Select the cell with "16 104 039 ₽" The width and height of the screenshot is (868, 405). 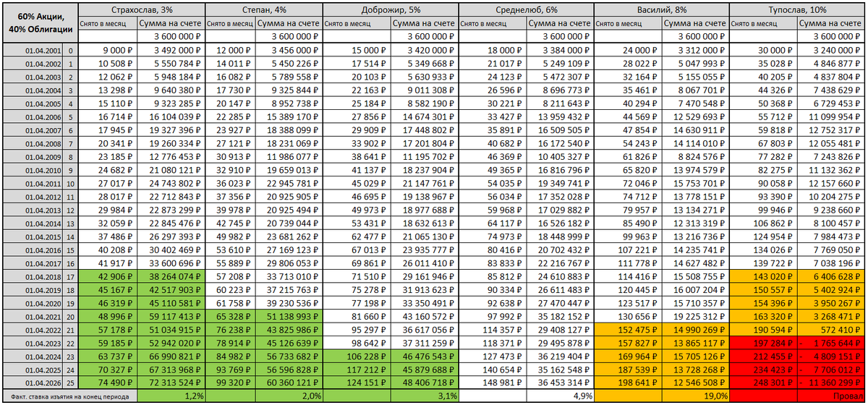171,116
